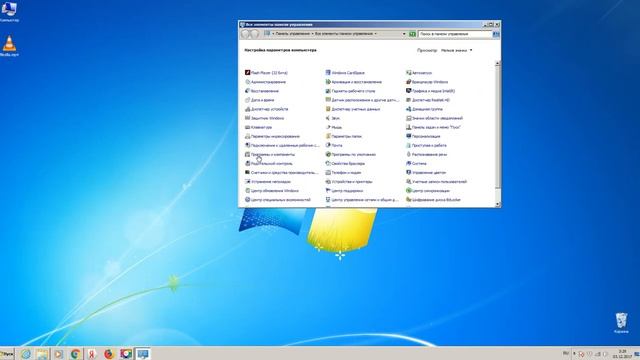Open the Центр синхронизации icon
This screenshot has height=360, width=640.
pyautogui.click(x=409, y=191)
